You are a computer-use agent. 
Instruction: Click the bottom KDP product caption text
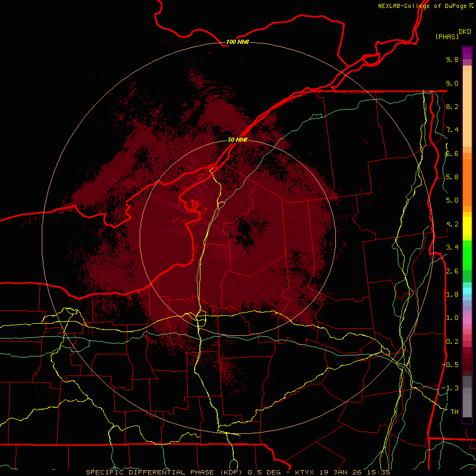[237, 472]
